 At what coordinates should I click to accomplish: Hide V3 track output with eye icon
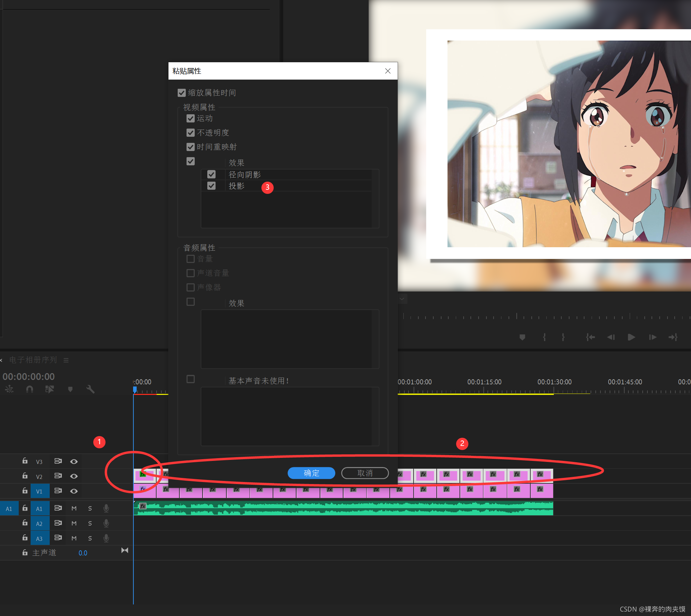click(x=74, y=462)
